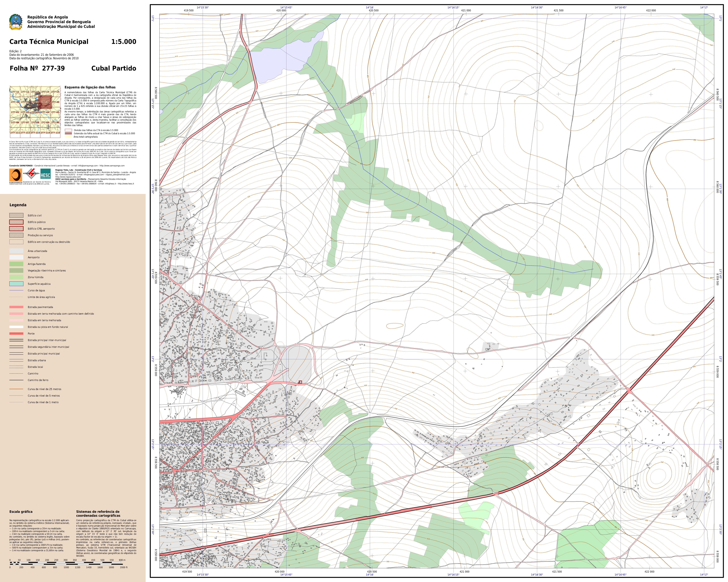Click the Angola coat of arms emblem
Image resolution: width=728 pixels, height=582 pixels.
(x=15, y=22)
